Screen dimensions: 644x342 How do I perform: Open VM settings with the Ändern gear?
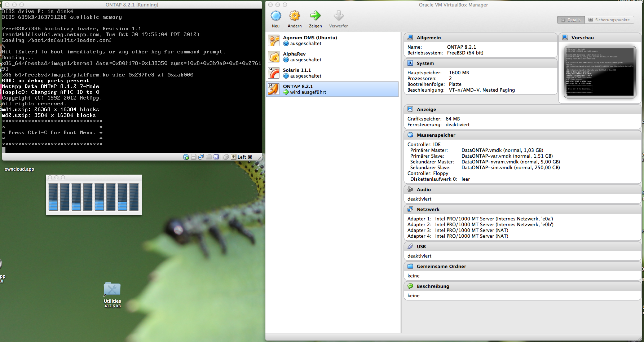295,16
